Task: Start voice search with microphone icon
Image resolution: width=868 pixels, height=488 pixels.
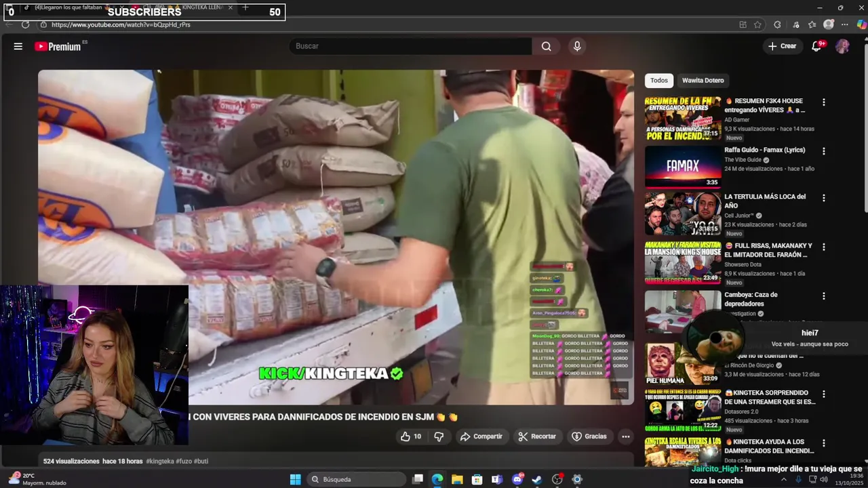Action: [577, 46]
